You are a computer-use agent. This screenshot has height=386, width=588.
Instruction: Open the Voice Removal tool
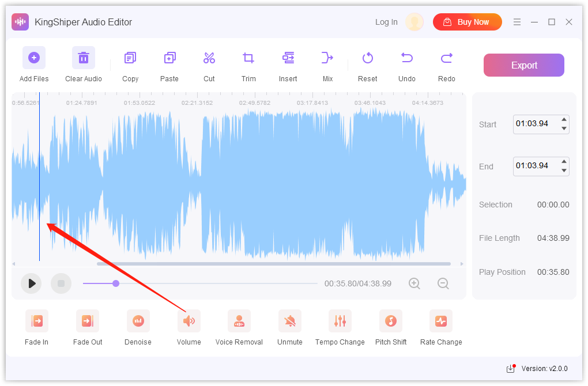pyautogui.click(x=239, y=321)
